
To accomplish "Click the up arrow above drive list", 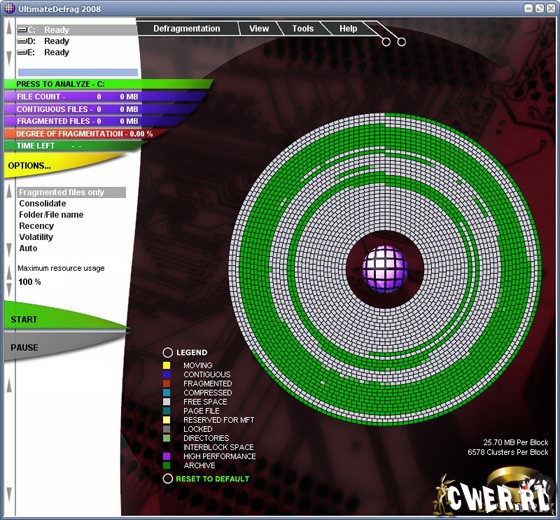I will [9, 28].
